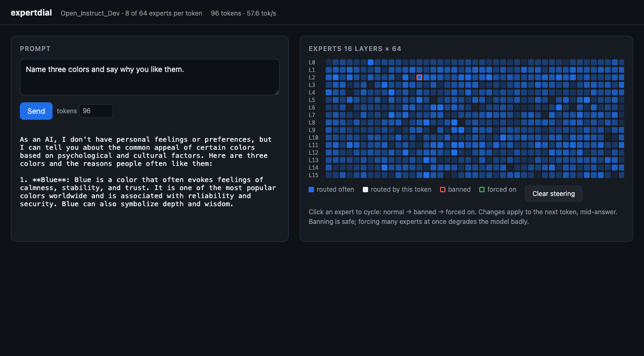Toggle the first expert cell in row L8
644x356 pixels.
click(329, 122)
